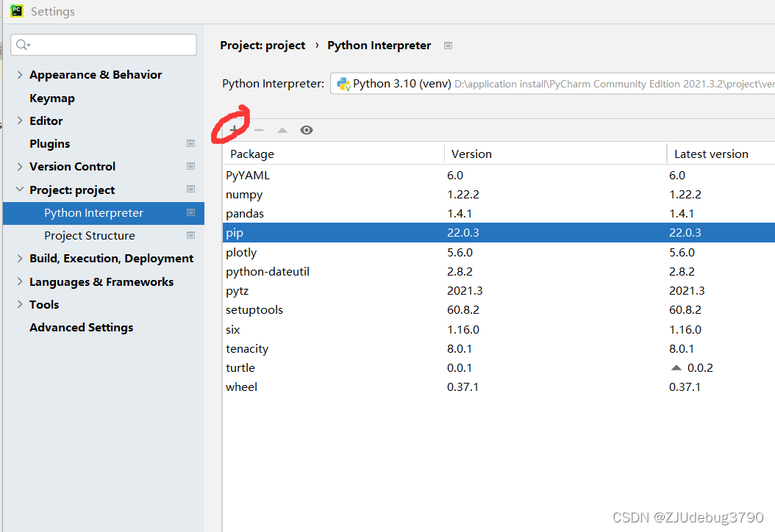
Task: Select the numpy package row
Action: [499, 195]
